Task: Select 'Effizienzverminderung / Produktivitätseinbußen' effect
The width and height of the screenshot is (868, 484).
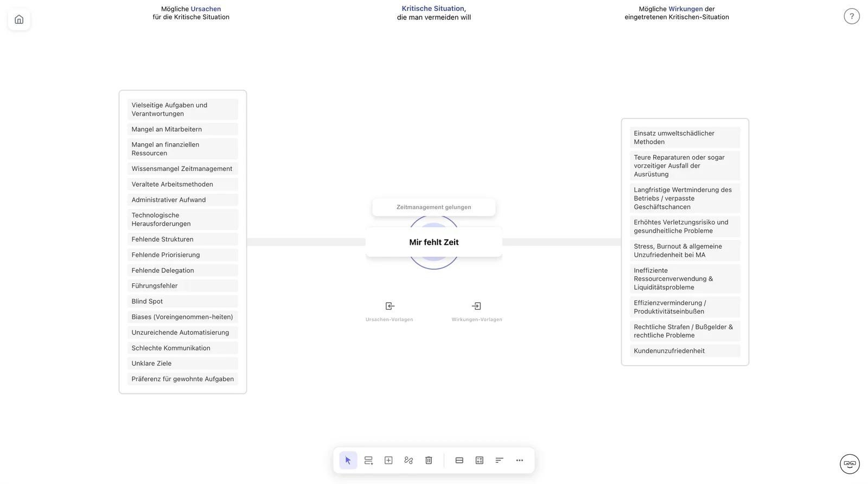Action: pos(685,307)
